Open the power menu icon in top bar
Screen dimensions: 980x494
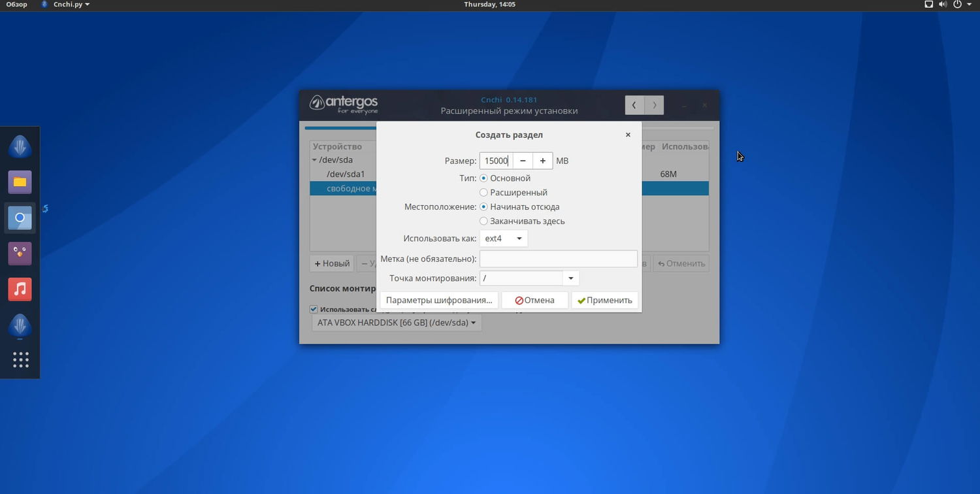click(x=958, y=5)
